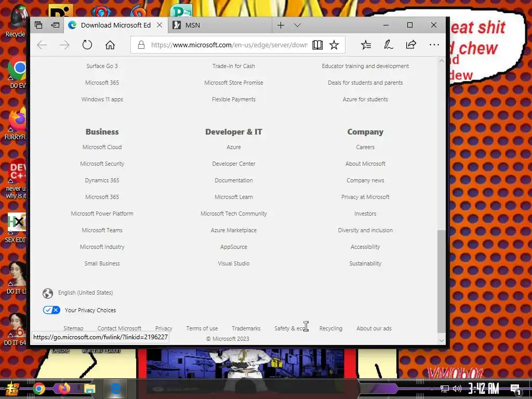Open the Developer Center link
This screenshot has width=532, height=399.
(234, 164)
